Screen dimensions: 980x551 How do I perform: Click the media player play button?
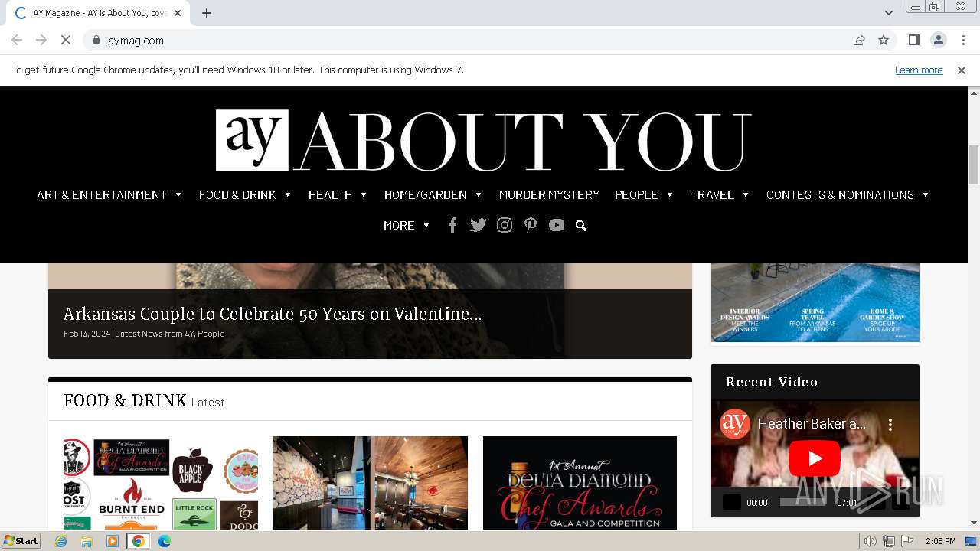[732, 502]
